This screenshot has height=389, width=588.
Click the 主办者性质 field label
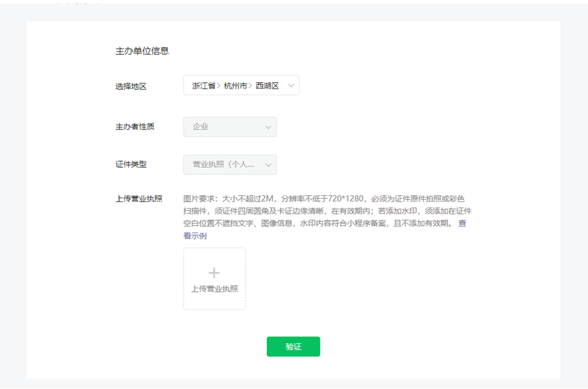[x=135, y=127]
